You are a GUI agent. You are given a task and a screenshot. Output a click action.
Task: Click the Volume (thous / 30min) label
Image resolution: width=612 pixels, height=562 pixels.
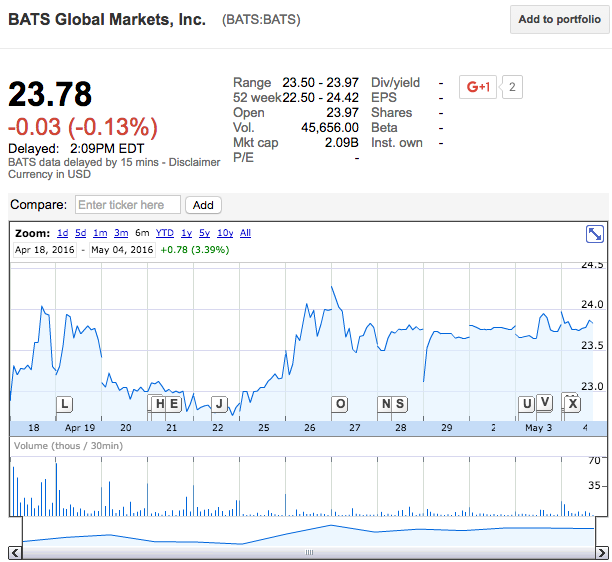point(68,446)
